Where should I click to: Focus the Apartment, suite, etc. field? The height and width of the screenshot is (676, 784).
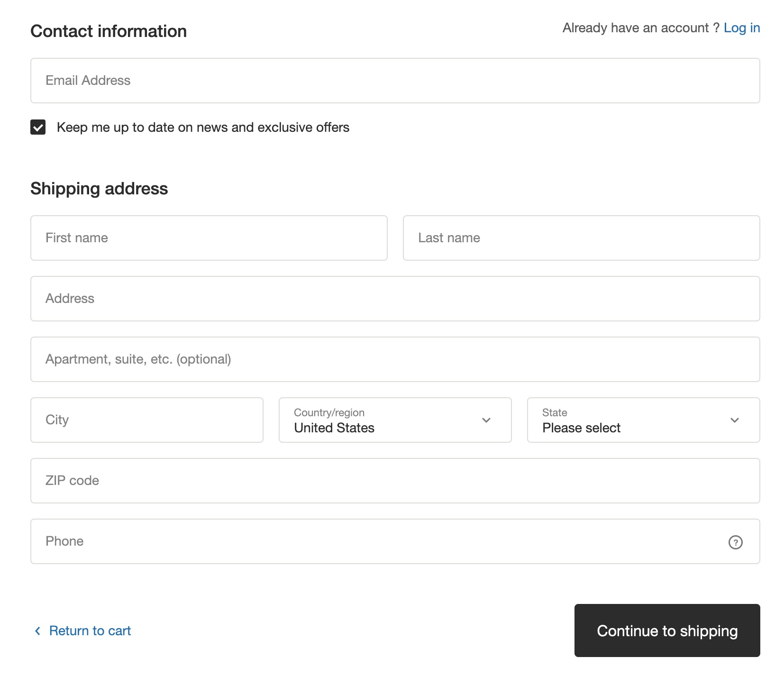(x=395, y=359)
